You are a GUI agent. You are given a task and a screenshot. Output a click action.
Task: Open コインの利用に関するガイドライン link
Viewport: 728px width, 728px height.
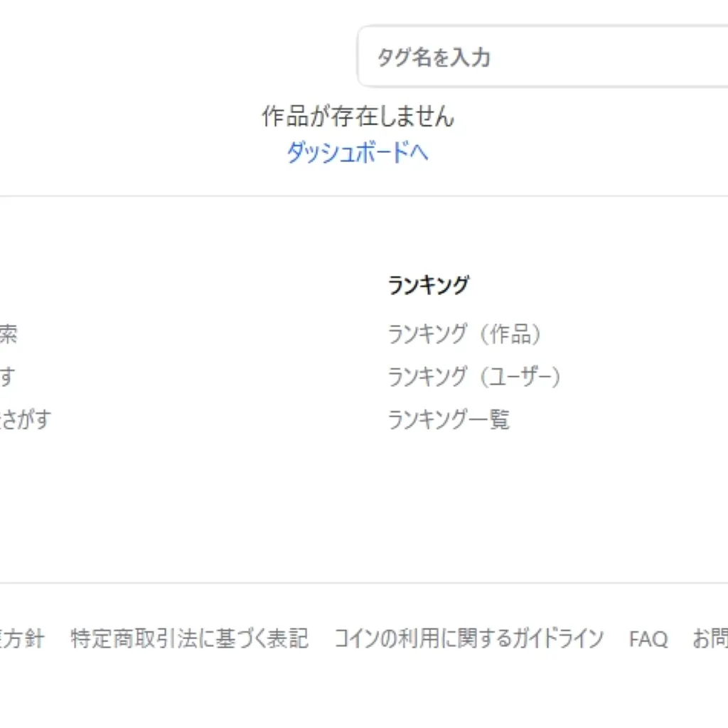(x=469, y=638)
